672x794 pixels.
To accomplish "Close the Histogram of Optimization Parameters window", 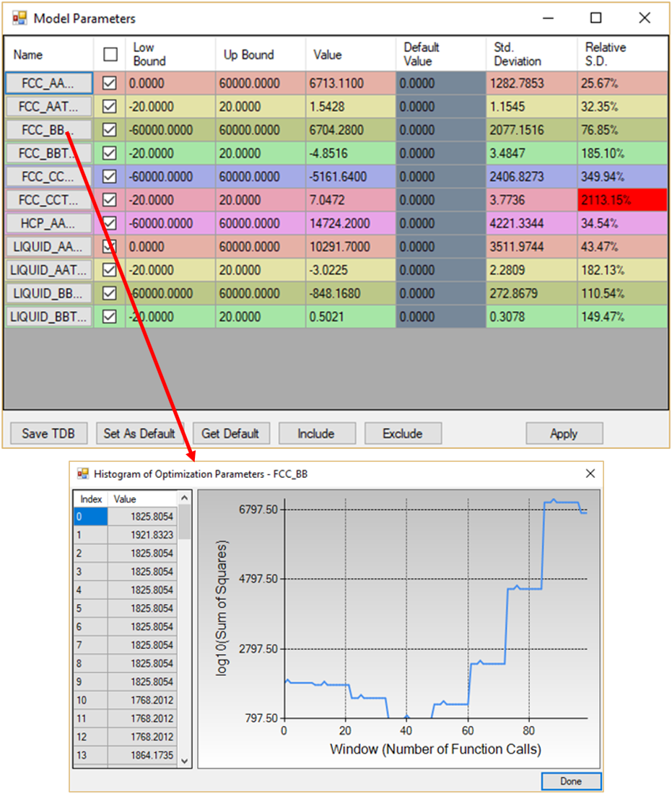I will tap(590, 474).
